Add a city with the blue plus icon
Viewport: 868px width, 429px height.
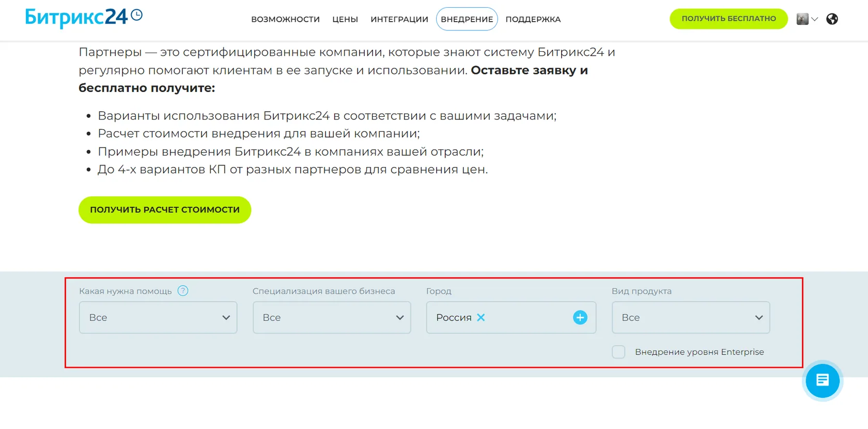point(580,317)
